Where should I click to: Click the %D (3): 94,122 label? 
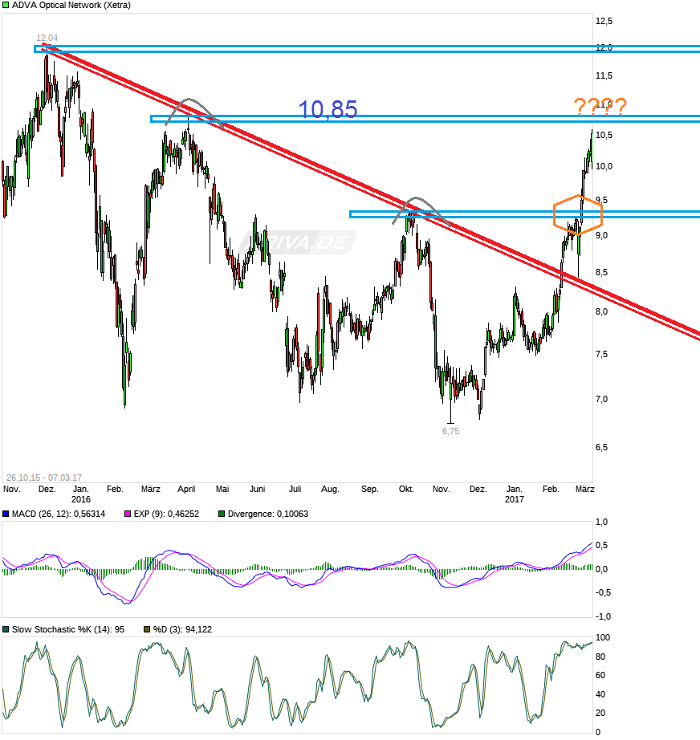pyautogui.click(x=182, y=629)
